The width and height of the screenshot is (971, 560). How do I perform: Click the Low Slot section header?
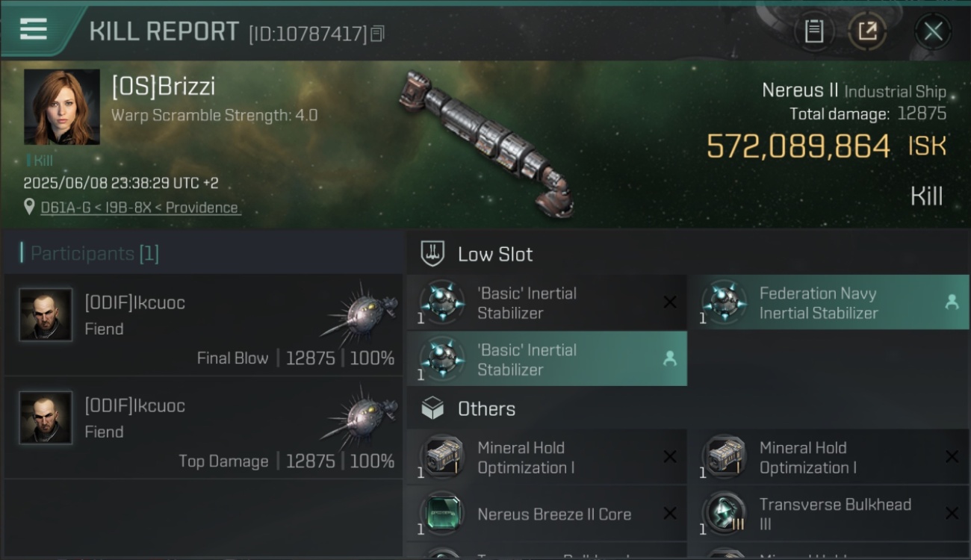pyautogui.click(x=494, y=255)
